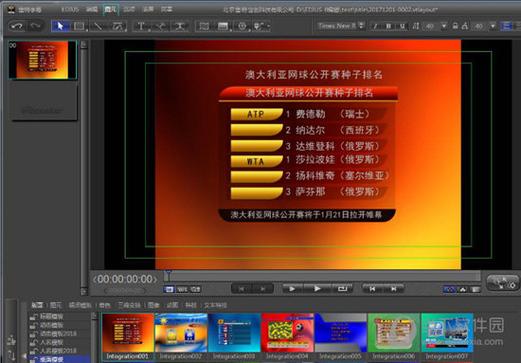Toggle underline formatting
The width and height of the screenshot is (521, 363).
tap(402, 26)
